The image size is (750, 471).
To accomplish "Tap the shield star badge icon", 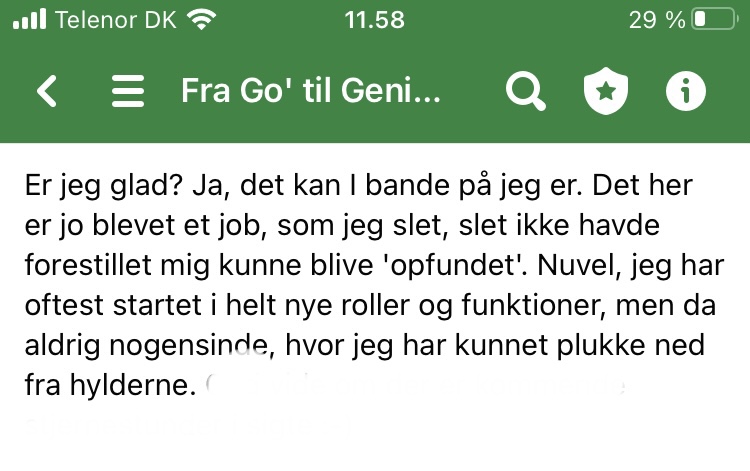I will coord(606,92).
